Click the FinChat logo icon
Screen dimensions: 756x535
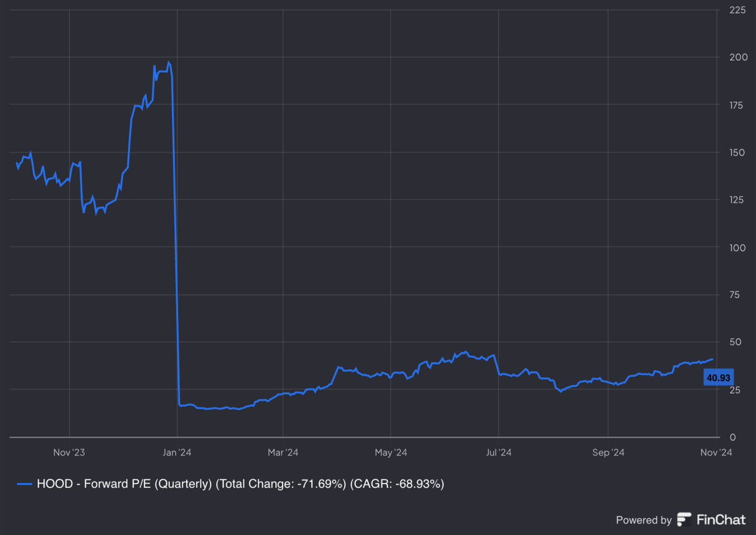click(x=684, y=519)
